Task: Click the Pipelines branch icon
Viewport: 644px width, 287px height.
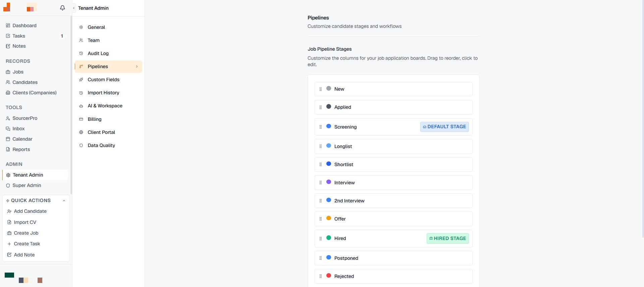Action: tap(81, 66)
